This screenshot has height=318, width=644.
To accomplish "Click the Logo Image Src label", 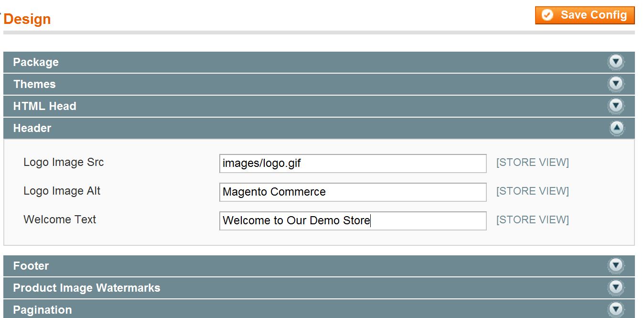I will click(64, 163).
